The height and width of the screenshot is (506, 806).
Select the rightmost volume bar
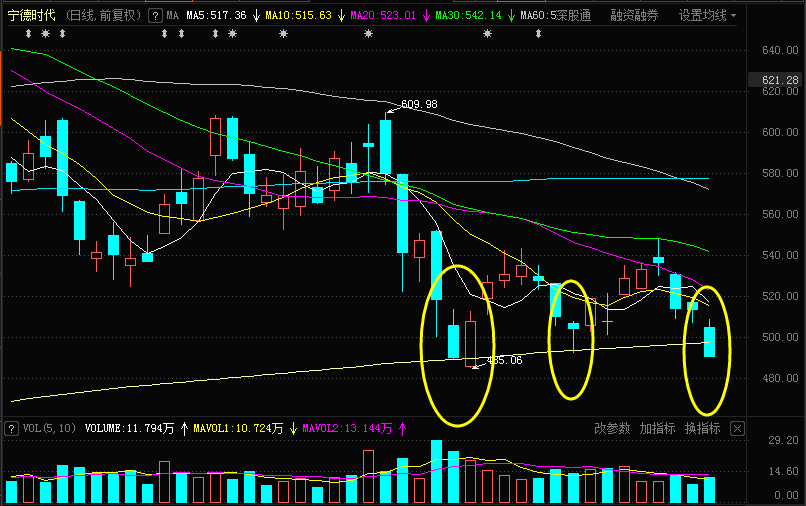pyautogui.click(x=709, y=490)
